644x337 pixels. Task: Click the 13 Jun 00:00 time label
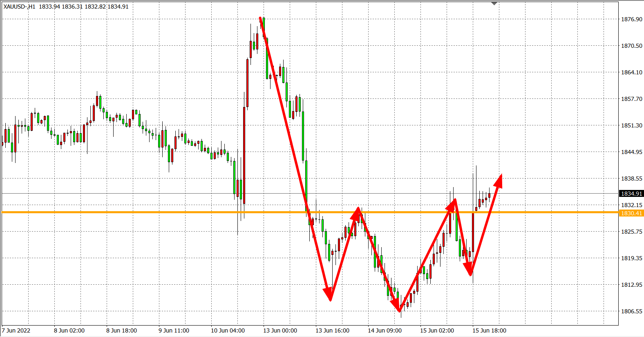280,330
